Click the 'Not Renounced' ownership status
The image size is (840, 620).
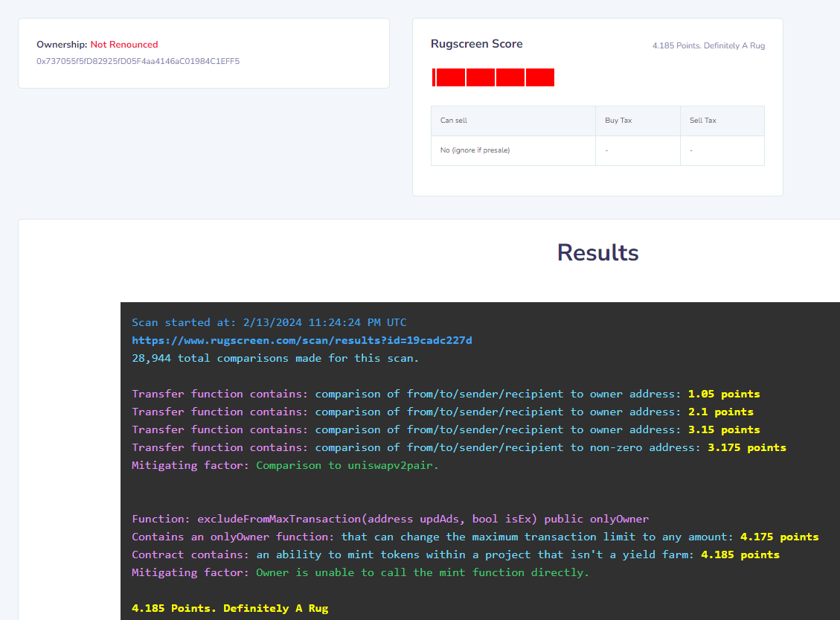(x=124, y=45)
